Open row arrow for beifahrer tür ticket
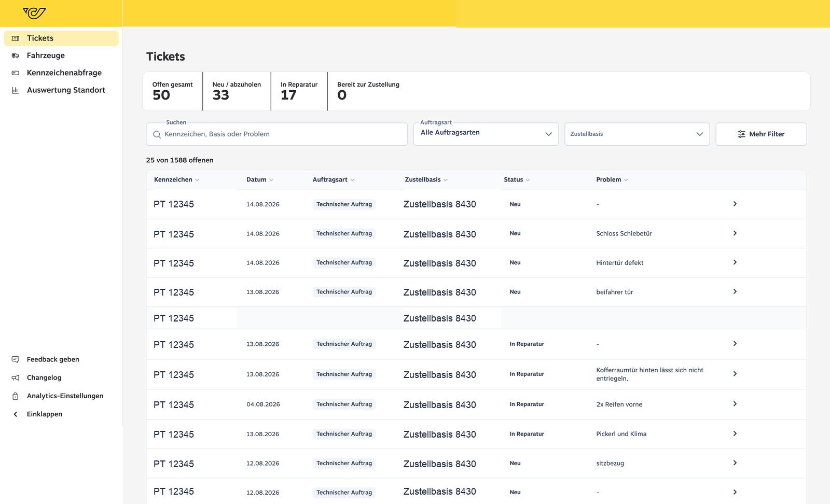The height and width of the screenshot is (504, 830). tap(735, 291)
